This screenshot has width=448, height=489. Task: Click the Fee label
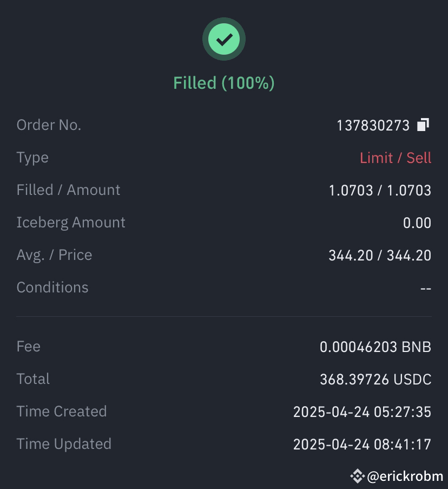28,347
